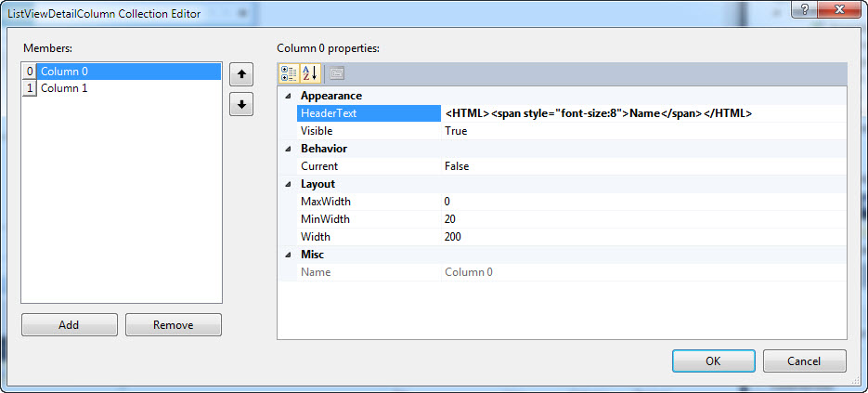Move selected column up with arrow
The image size is (868, 393).
coord(241,73)
